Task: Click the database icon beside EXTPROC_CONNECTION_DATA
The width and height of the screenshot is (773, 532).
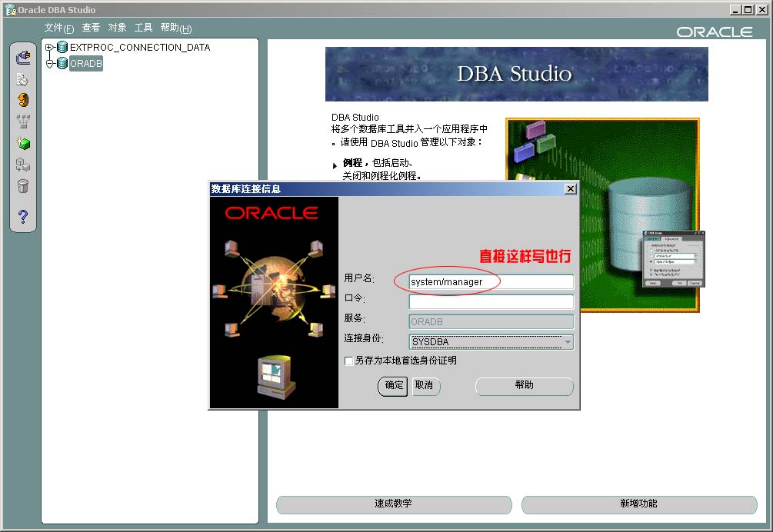Action: point(62,48)
